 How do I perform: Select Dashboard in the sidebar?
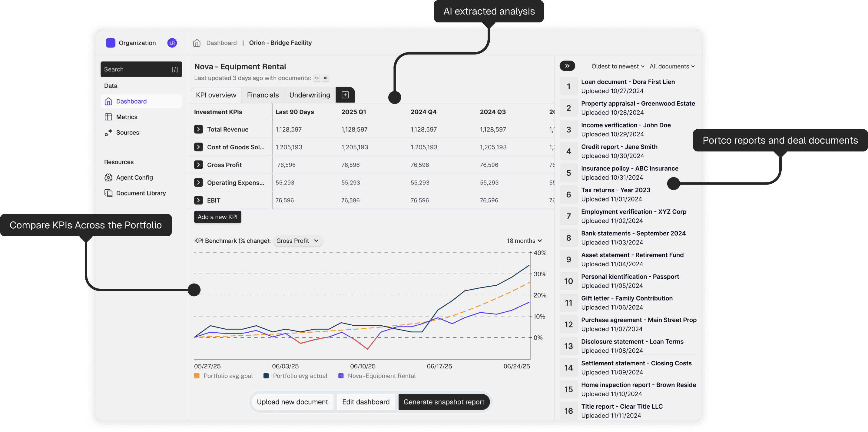coord(141,101)
